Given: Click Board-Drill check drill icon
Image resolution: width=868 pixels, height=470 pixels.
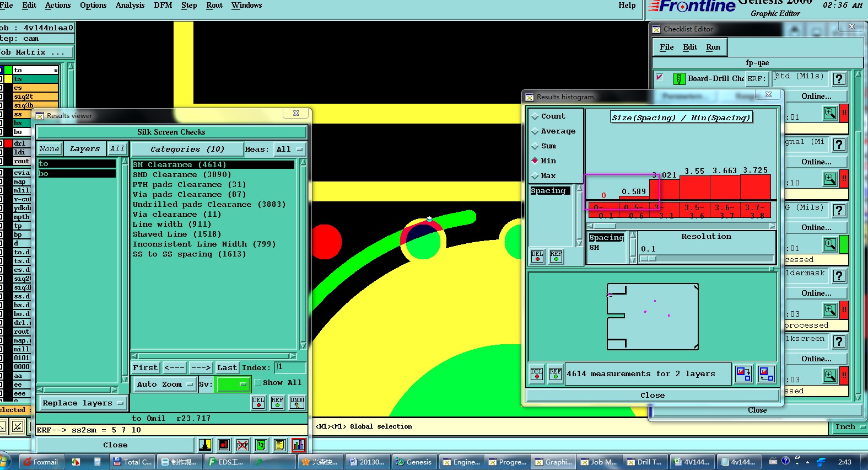Looking at the screenshot, I should point(679,79).
